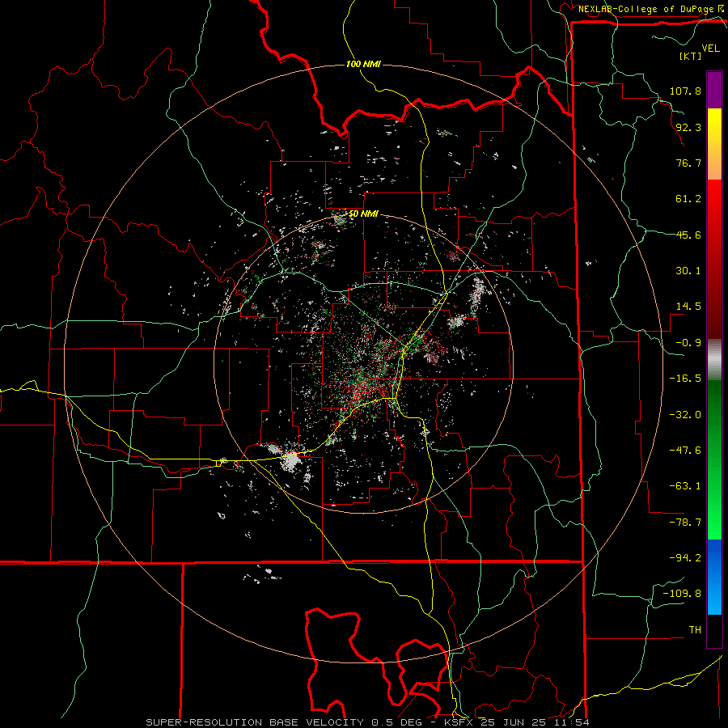The image size is (728, 728).
Task: Click the VEL legend title
Action: [x=710, y=49]
